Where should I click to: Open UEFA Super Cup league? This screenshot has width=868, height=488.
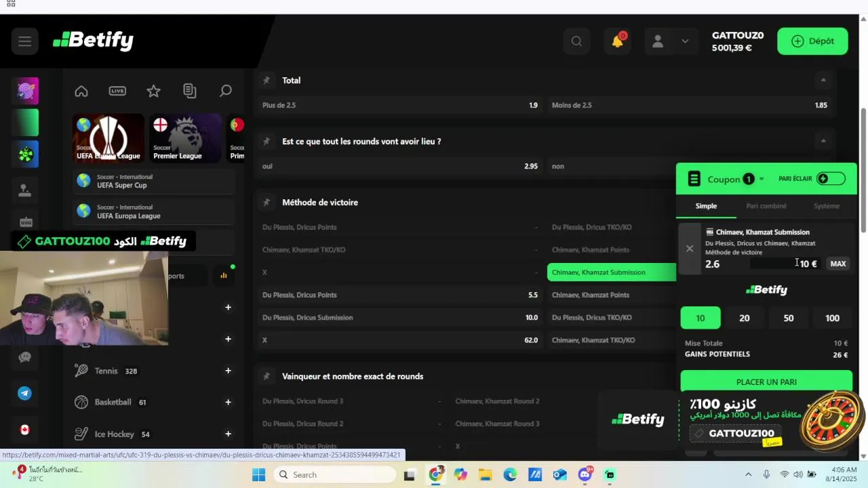(153, 181)
